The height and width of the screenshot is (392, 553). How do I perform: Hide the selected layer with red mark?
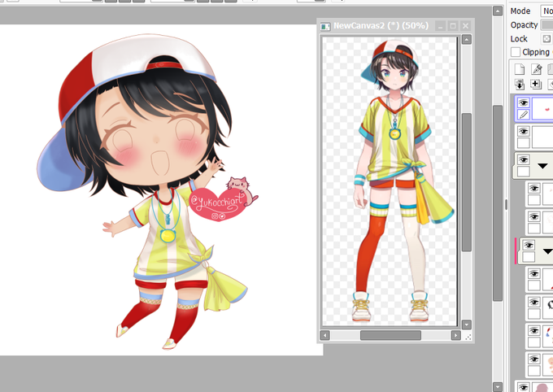(524, 102)
